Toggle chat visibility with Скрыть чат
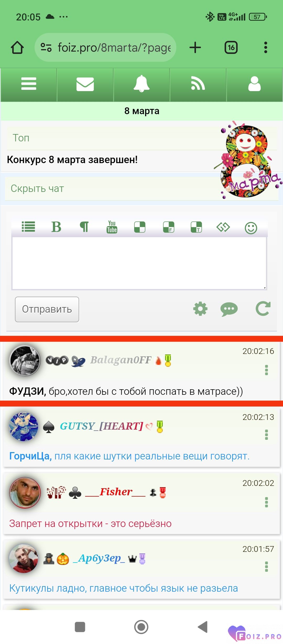This screenshot has width=283, height=644. (37, 188)
